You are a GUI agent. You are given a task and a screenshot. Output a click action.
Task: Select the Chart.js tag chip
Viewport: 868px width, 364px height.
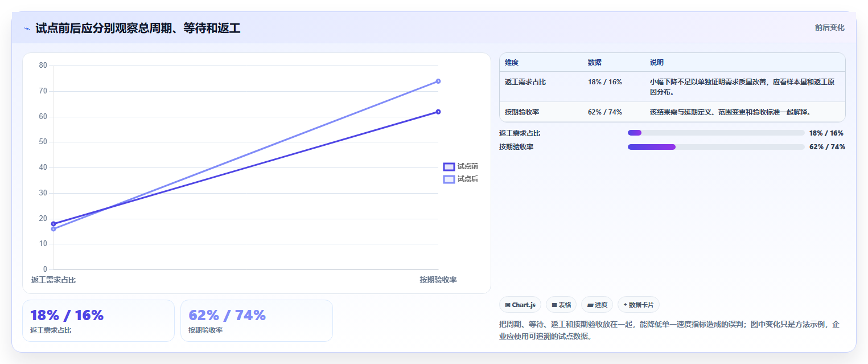coord(520,305)
